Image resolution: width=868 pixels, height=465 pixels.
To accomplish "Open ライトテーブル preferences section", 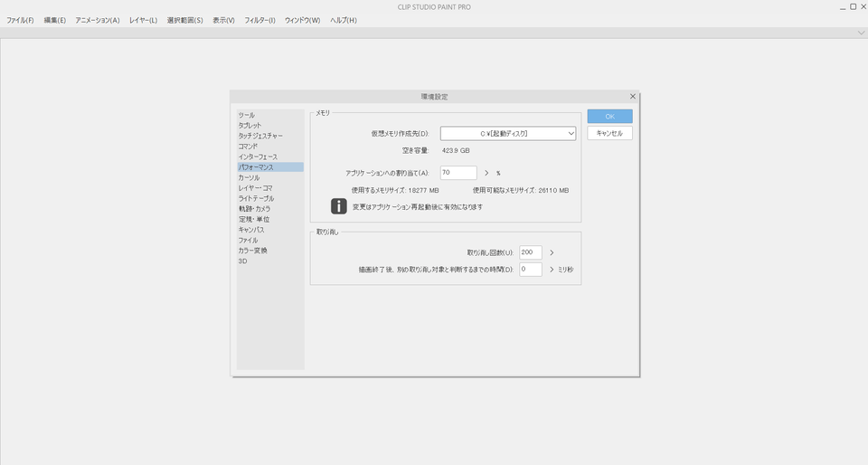I will [256, 198].
